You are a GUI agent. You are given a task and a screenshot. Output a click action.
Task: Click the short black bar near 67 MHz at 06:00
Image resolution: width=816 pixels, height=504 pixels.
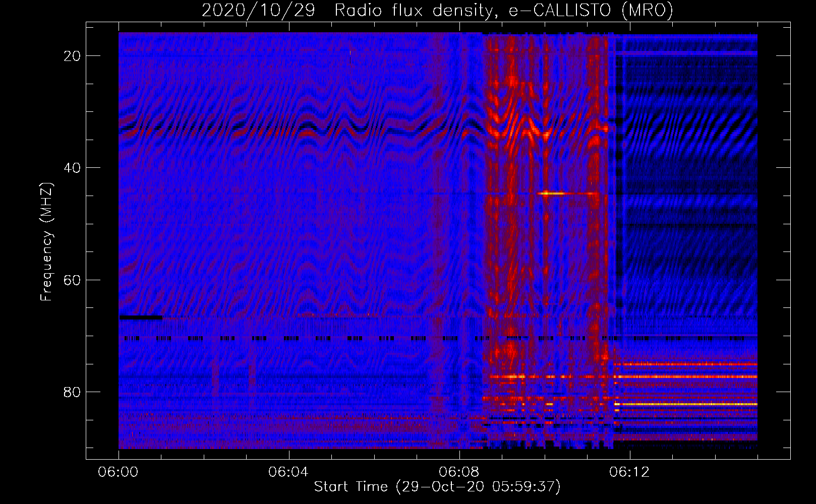coord(141,318)
